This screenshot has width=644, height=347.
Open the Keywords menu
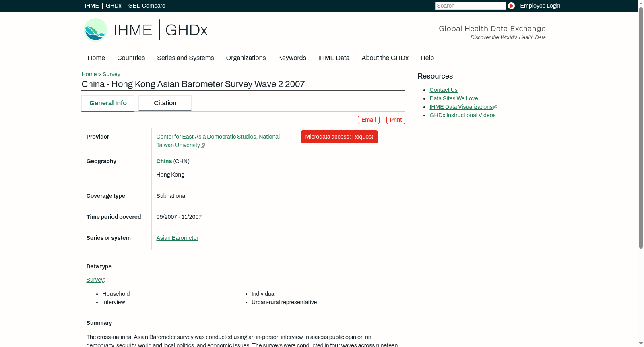292,58
